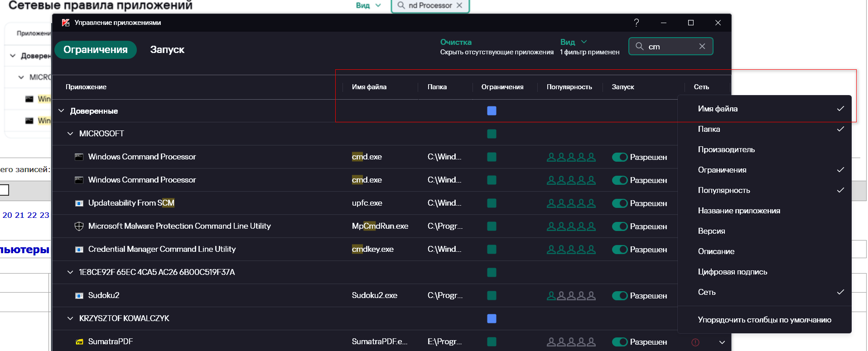Click the shield icon of Microsoft Malware Protection
868x351 pixels.
pyautogui.click(x=79, y=226)
